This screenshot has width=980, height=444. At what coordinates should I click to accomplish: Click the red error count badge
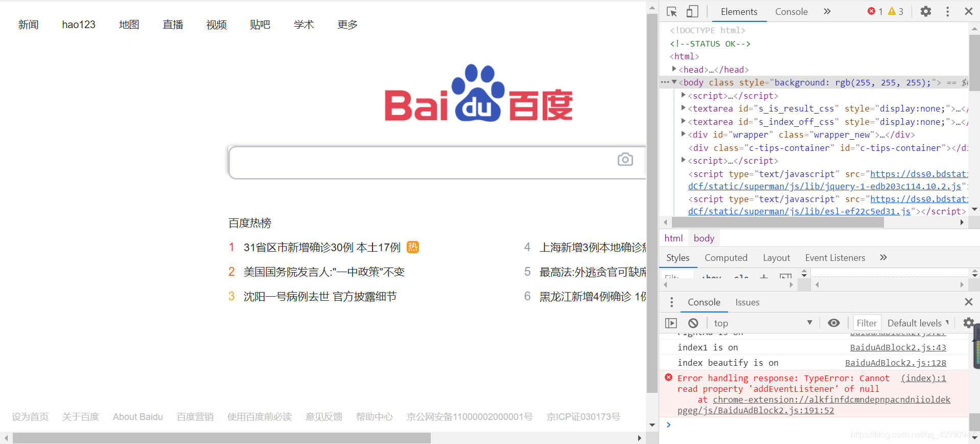click(x=875, y=11)
